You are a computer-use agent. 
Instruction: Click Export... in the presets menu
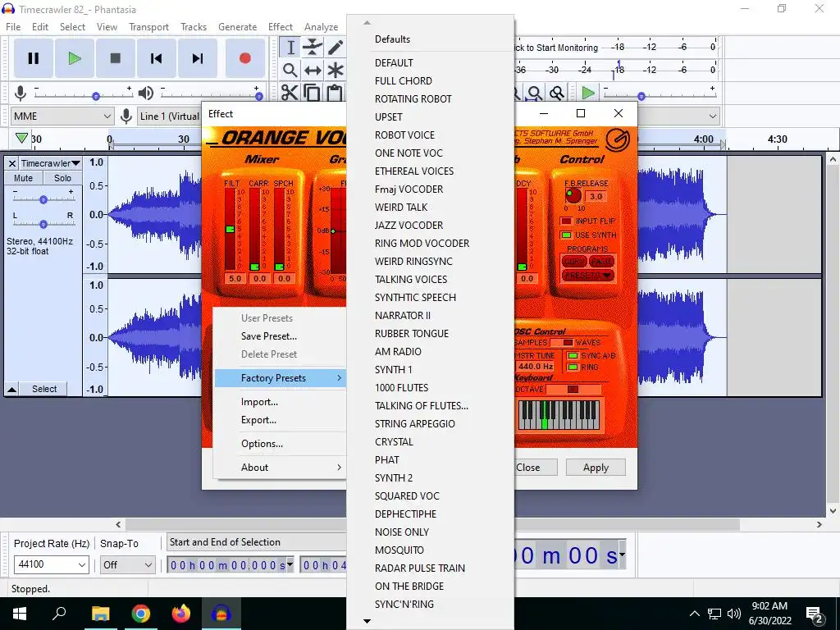click(x=258, y=419)
